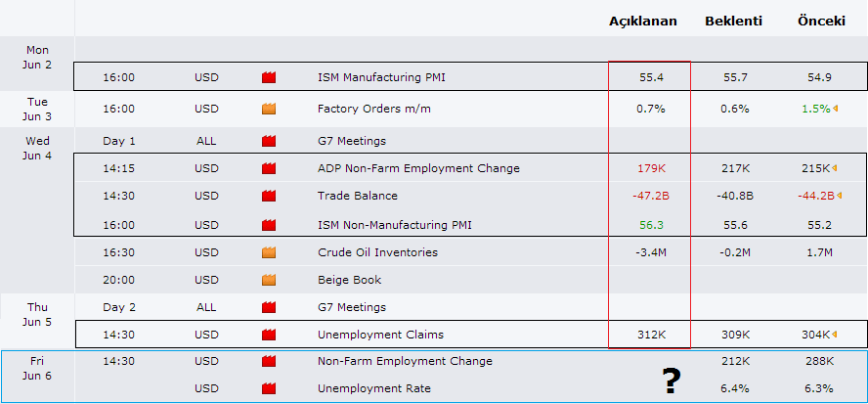Click the red impact icon beside ADP Non-Farm Employment Change
Viewport: 868px width, 404px height.
click(x=269, y=168)
